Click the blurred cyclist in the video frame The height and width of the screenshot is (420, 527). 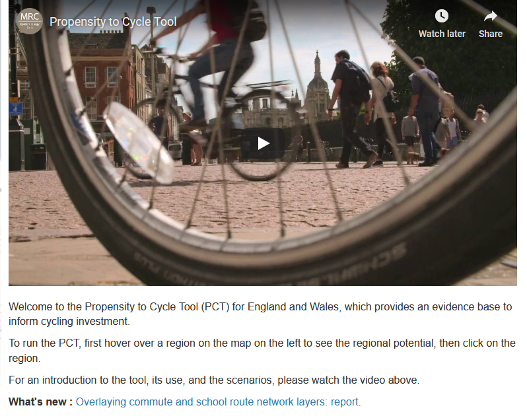coord(215,61)
